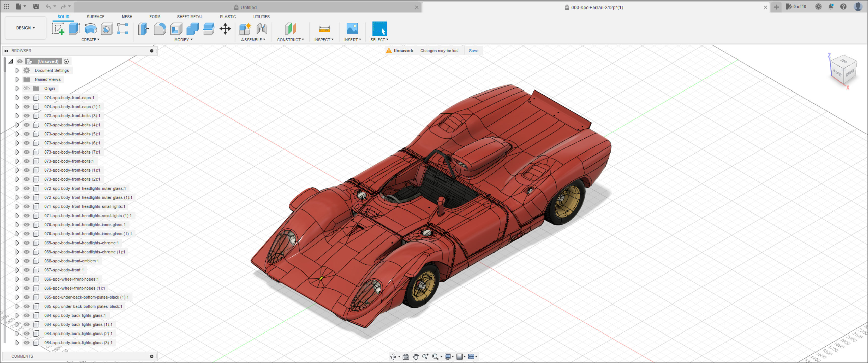The width and height of the screenshot is (868, 363).
Task: Toggle visibility of 064-spc-body-back-lights-glass:1
Action: coord(26,316)
